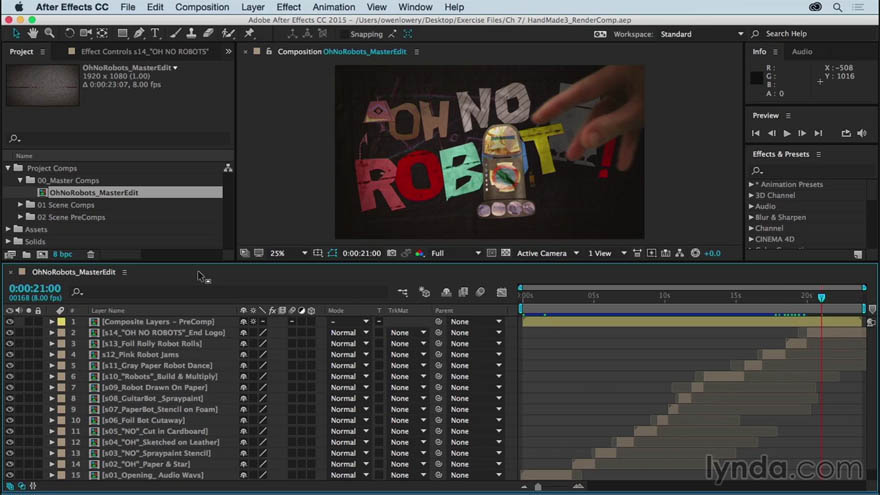Mute audio in the Preview panel
The width and height of the screenshot is (880, 495).
pyautogui.click(x=862, y=133)
